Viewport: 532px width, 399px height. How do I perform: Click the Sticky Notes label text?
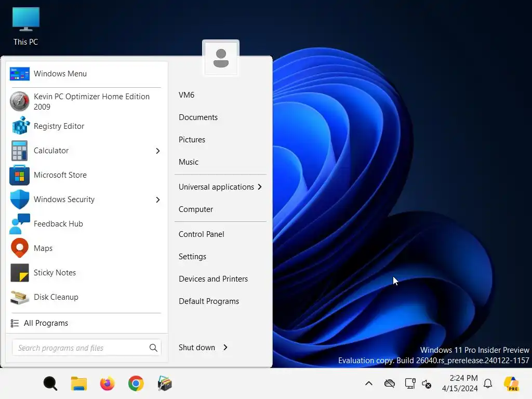coord(55,273)
